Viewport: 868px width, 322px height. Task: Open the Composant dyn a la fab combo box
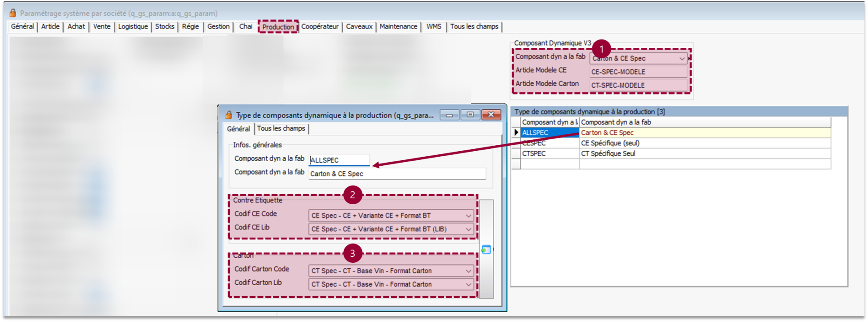click(x=682, y=58)
